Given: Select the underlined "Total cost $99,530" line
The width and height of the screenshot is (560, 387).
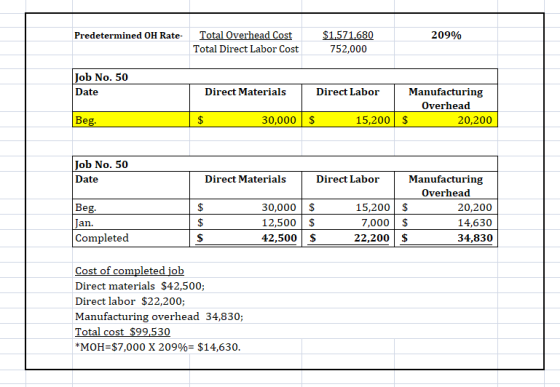Looking at the screenshot, I should (x=122, y=332).
